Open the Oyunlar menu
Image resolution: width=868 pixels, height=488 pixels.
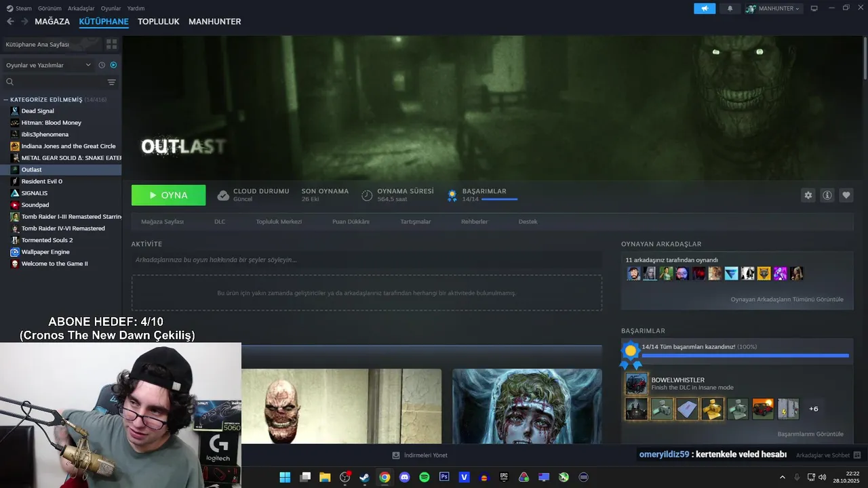tap(111, 8)
